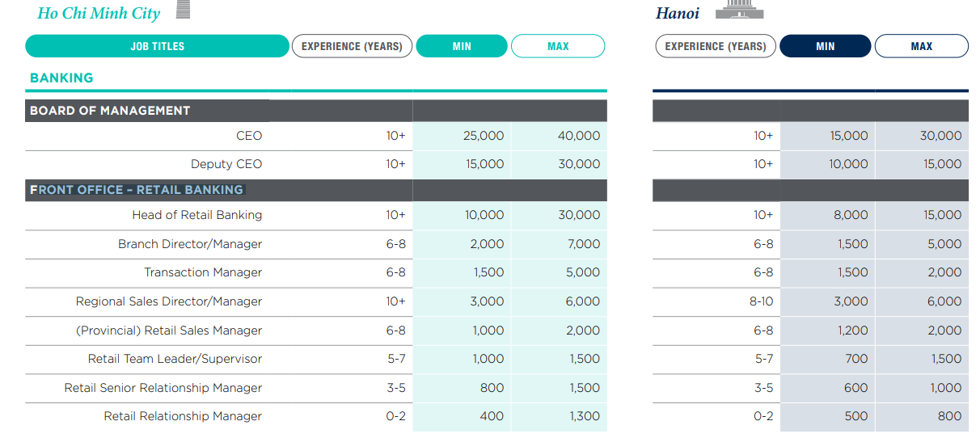
Task: Click the Ho Chi Minh City building icon
Action: pyautogui.click(x=183, y=9)
